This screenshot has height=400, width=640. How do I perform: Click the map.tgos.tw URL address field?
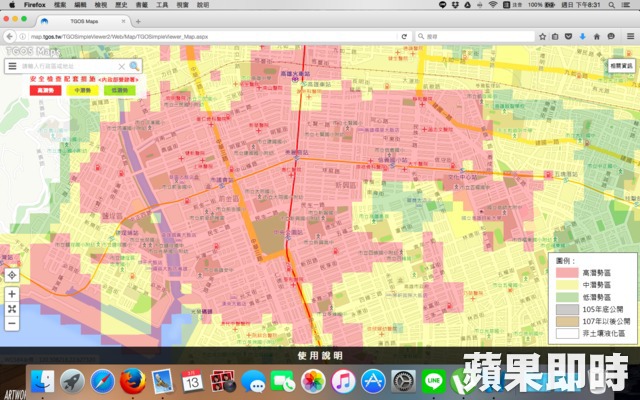(x=212, y=37)
